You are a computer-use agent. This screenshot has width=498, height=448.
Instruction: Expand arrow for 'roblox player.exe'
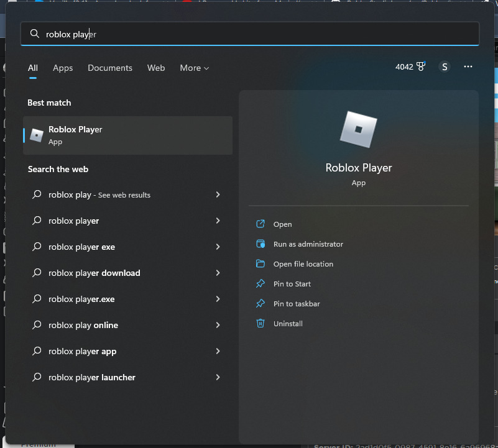218,299
